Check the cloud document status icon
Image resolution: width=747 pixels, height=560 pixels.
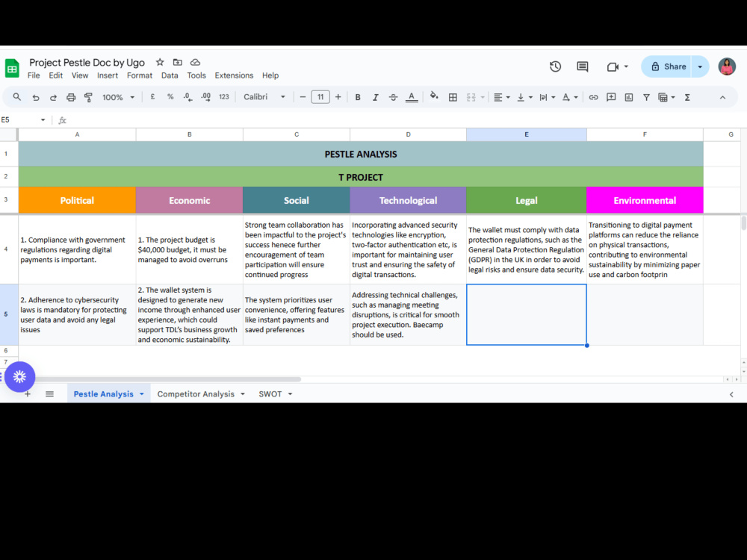click(x=195, y=62)
